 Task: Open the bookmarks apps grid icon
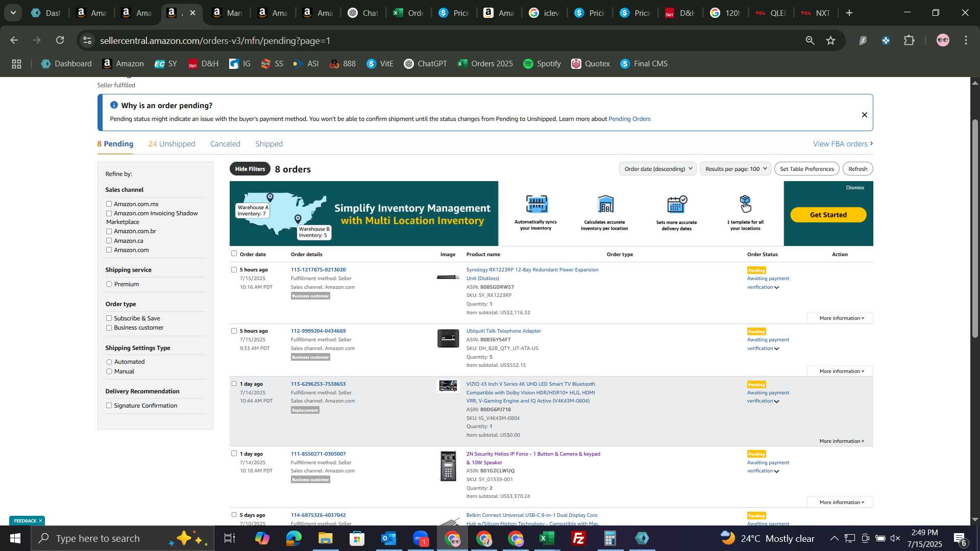(x=16, y=64)
